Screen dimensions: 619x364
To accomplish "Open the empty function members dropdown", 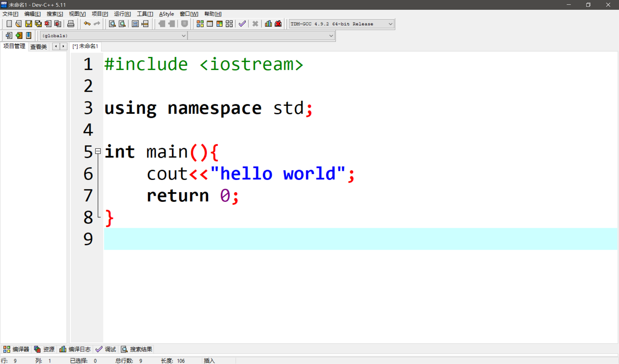I will 261,36.
